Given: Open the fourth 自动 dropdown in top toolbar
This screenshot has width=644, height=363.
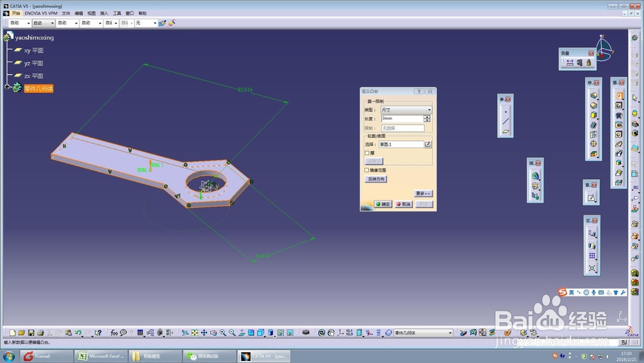Looking at the screenshot, I should (91, 23).
